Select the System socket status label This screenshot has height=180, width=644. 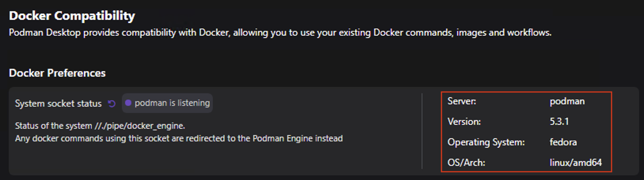point(58,103)
